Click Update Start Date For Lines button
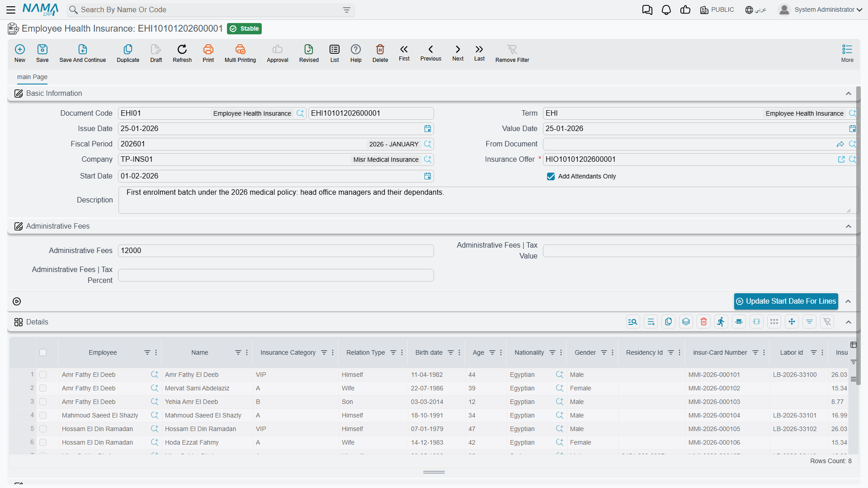 tap(786, 301)
